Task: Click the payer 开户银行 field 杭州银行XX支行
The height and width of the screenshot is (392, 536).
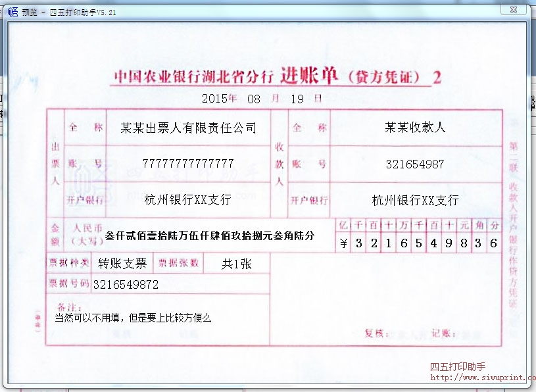Action: (189, 199)
